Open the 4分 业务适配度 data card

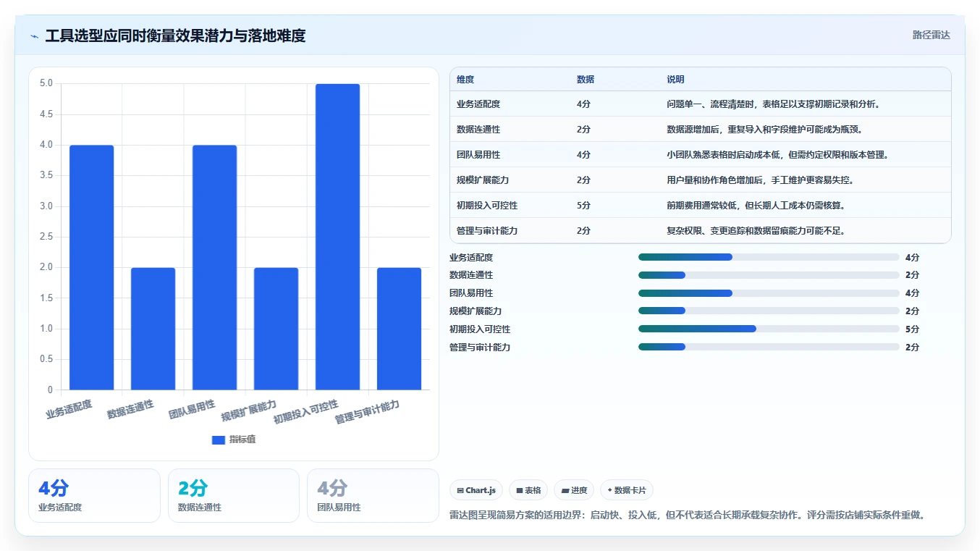coord(94,495)
